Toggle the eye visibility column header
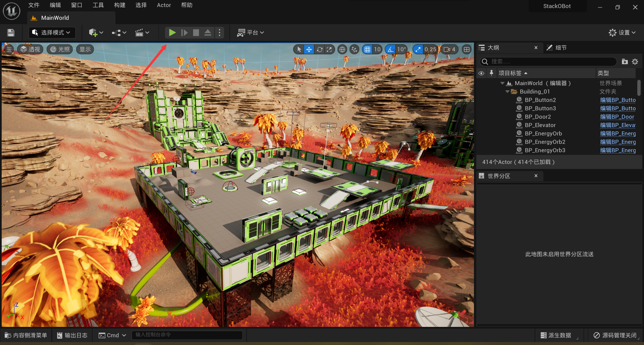644x345 pixels. click(x=481, y=73)
